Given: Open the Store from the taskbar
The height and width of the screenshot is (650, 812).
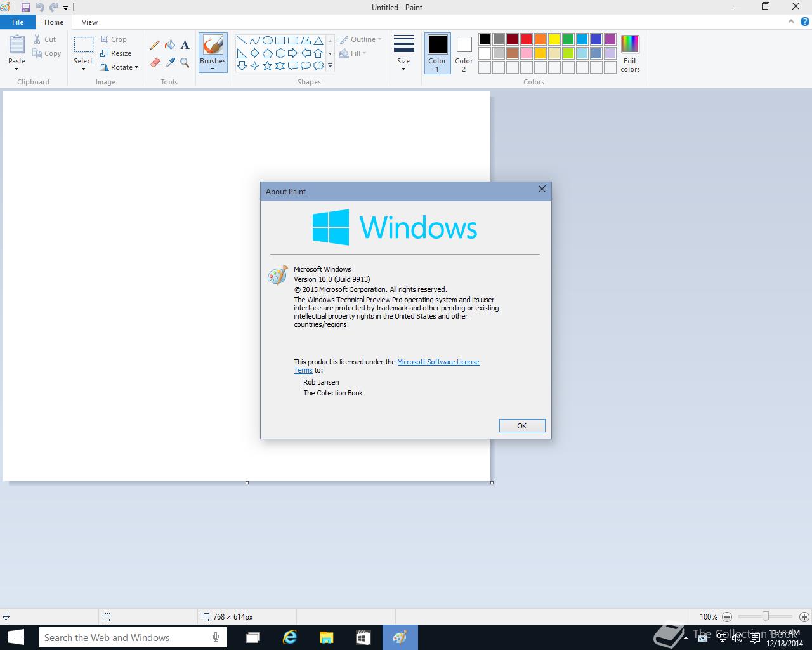Looking at the screenshot, I should pyautogui.click(x=363, y=637).
